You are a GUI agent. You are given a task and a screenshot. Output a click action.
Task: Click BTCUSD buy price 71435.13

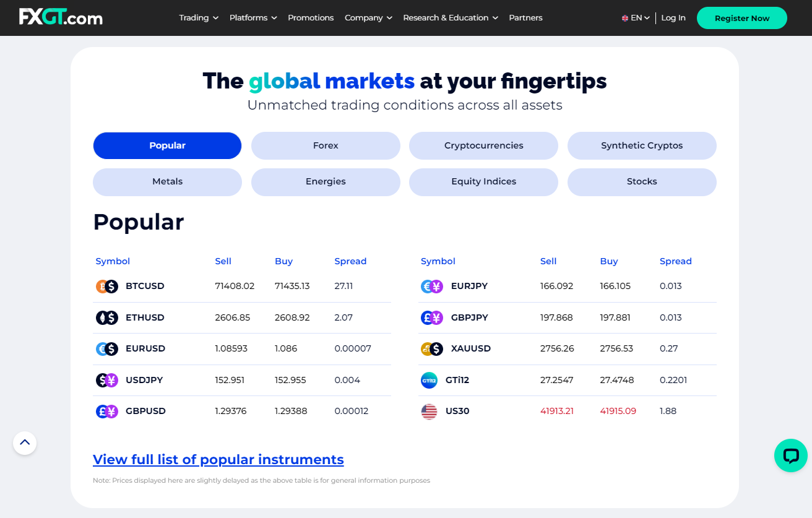pos(292,286)
